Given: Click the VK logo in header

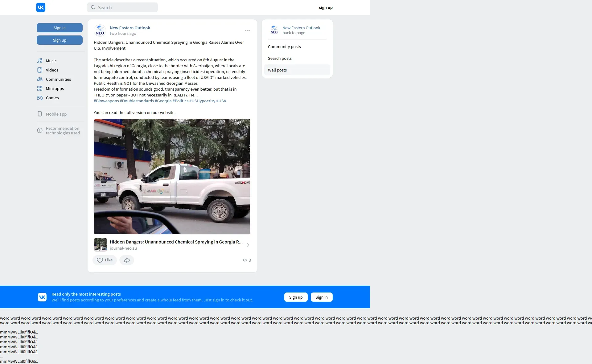Looking at the screenshot, I should click(41, 7).
